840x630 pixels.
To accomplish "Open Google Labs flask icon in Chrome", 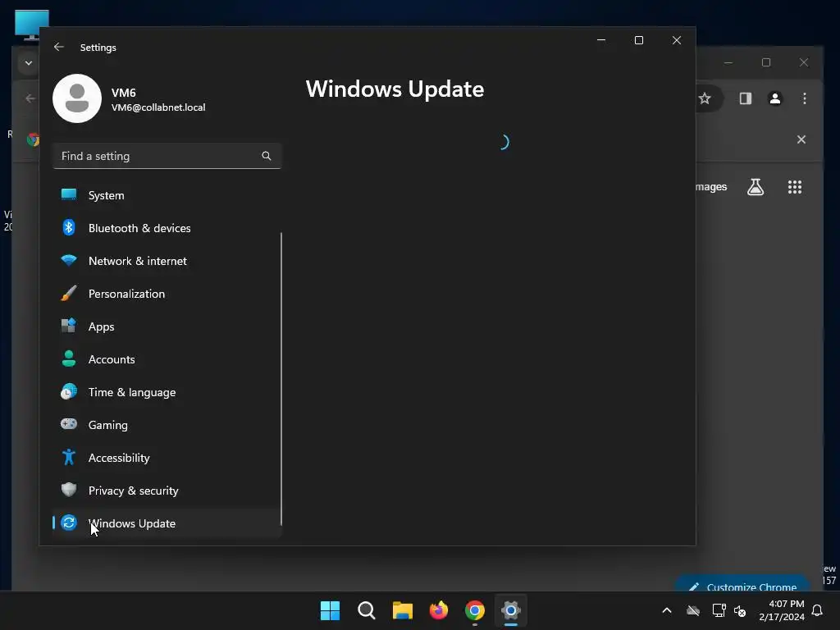I will tap(756, 187).
